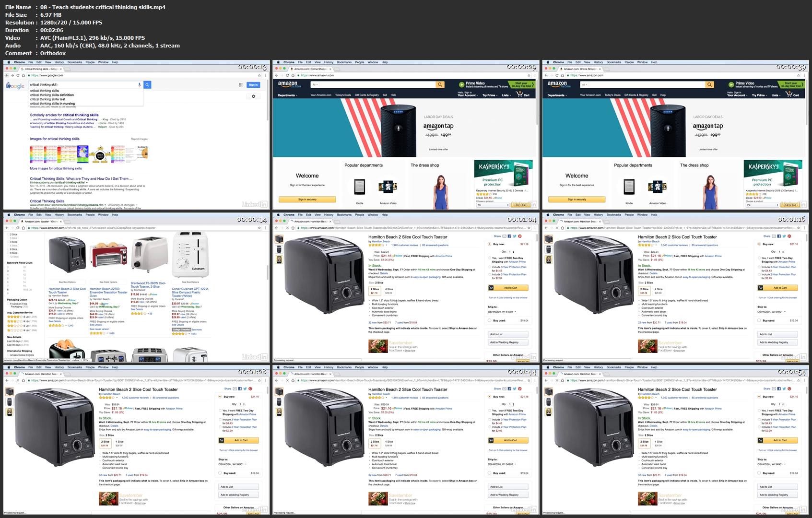Select the second toaster thumbnail in 00:01:04 frame
Image resolution: width=812 pixels, height=518 pixels.
tap(279, 249)
